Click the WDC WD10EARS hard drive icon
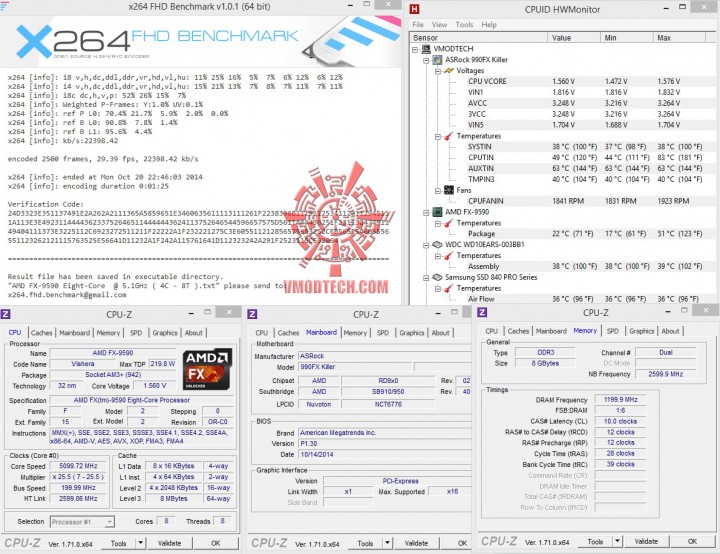 click(438, 244)
